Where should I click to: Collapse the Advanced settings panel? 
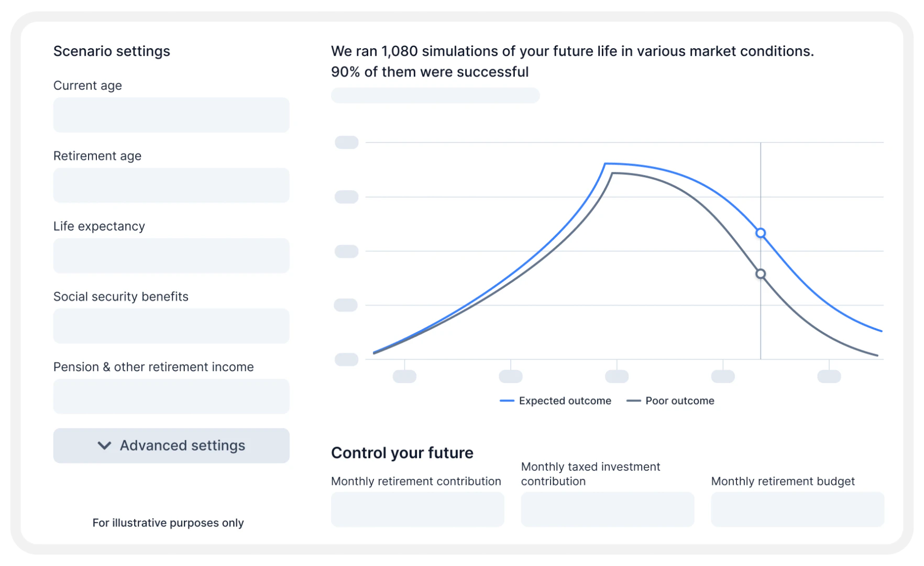pyautogui.click(x=171, y=445)
